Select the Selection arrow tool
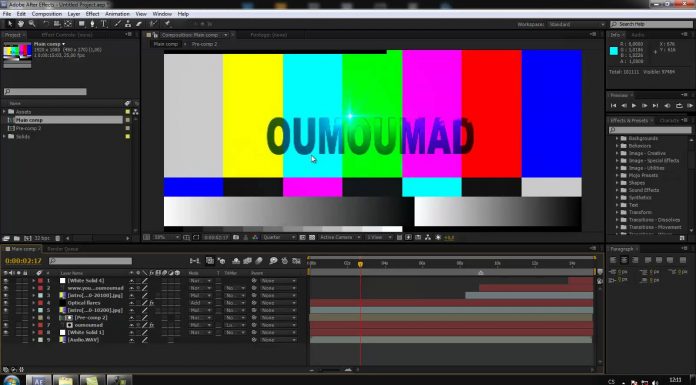The width and height of the screenshot is (696, 385). [10, 24]
